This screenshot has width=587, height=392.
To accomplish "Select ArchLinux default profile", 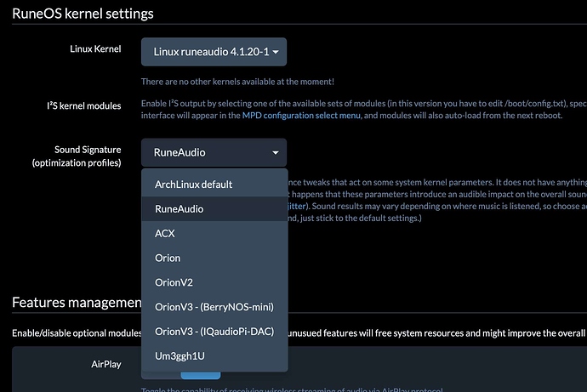I will tap(214, 185).
